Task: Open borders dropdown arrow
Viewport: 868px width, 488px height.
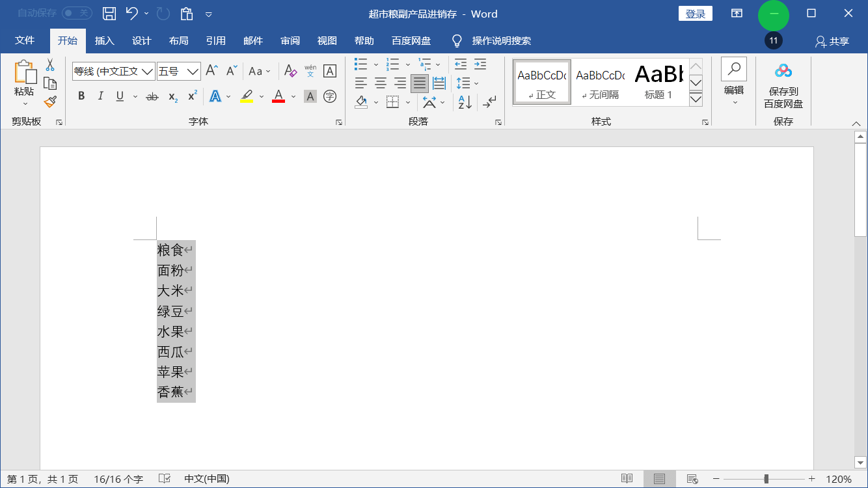Action: tap(408, 102)
